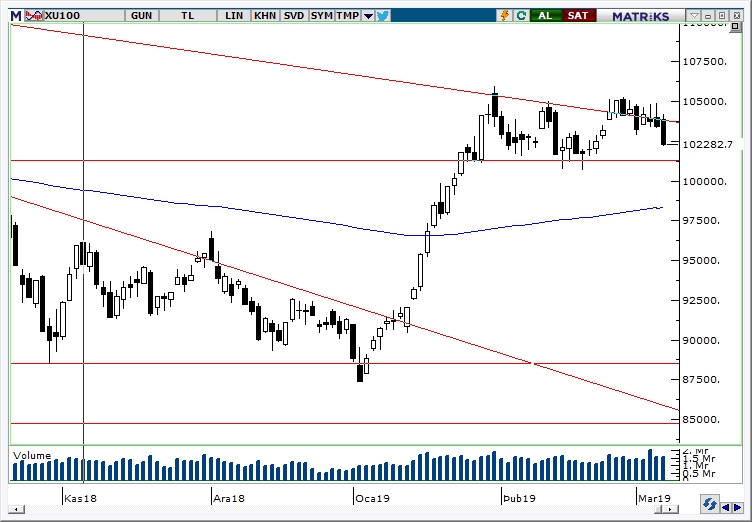The height and width of the screenshot is (522, 752).
Task: Change the TL currency setting
Action: 188,16
